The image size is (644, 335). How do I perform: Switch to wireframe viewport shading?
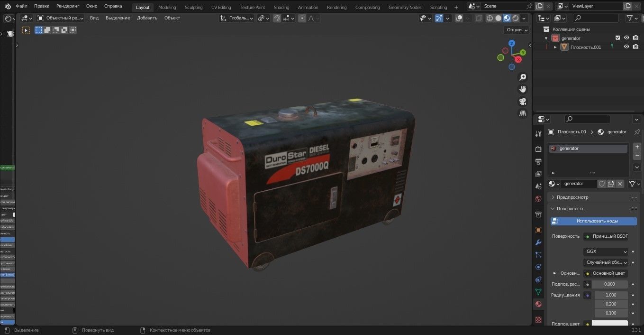pyautogui.click(x=490, y=18)
